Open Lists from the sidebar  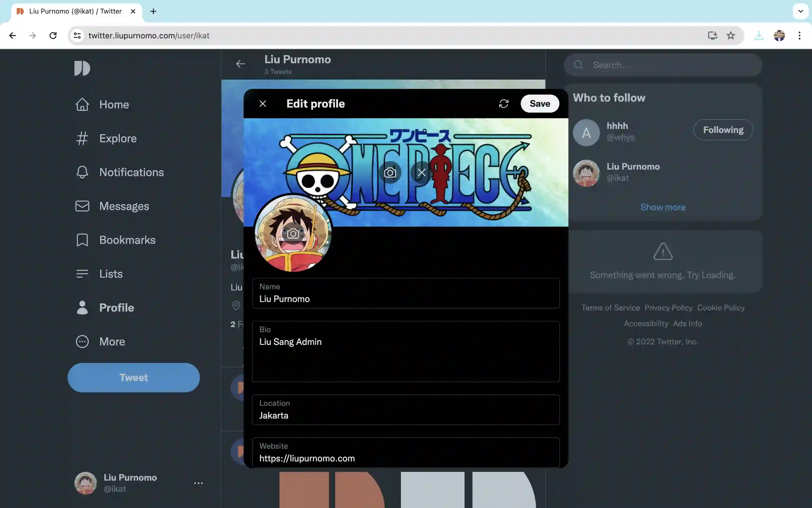coord(99,274)
